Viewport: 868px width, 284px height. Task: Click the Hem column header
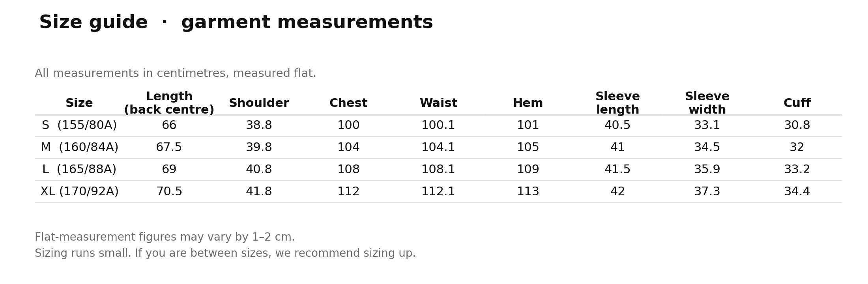(x=528, y=103)
